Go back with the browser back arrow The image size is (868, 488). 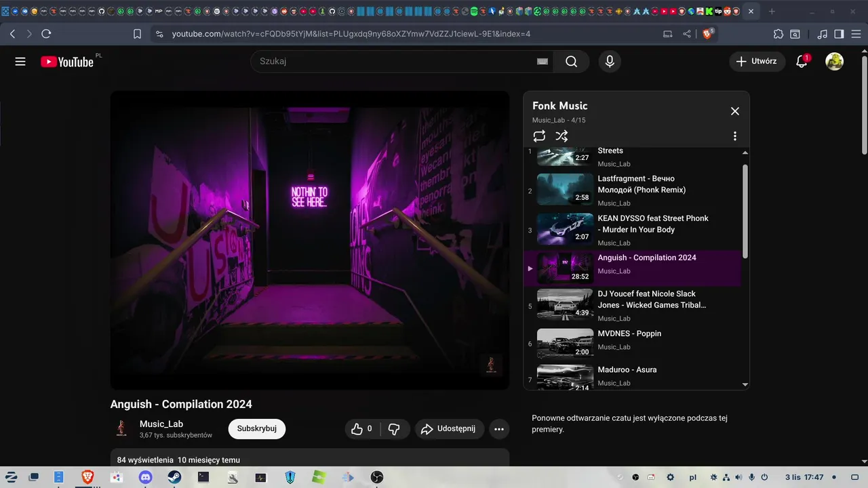point(12,34)
